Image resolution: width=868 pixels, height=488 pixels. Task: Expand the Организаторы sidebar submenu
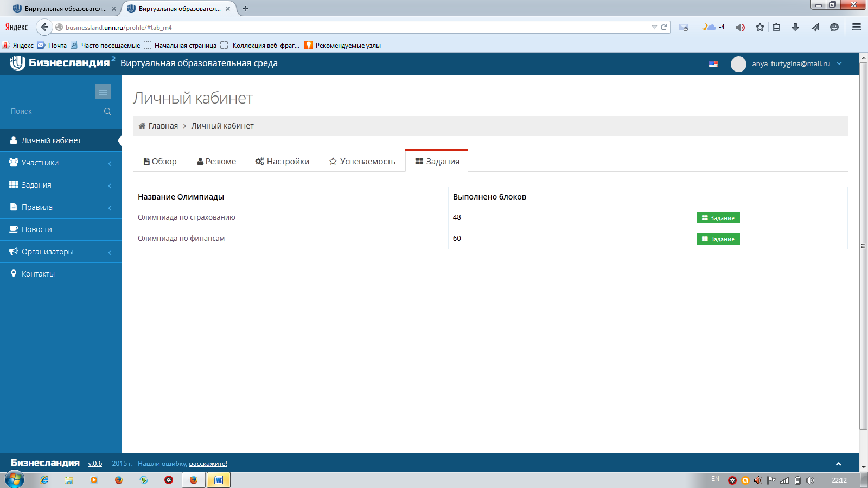click(110, 252)
